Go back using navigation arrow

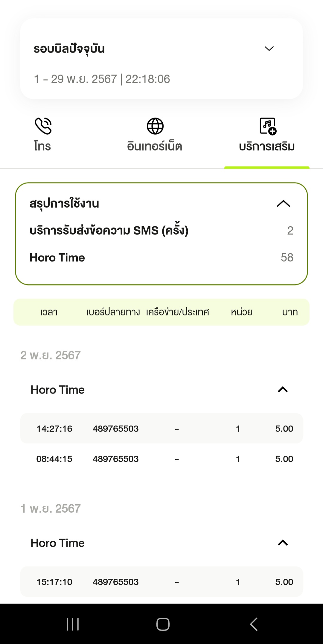pyautogui.click(x=254, y=624)
